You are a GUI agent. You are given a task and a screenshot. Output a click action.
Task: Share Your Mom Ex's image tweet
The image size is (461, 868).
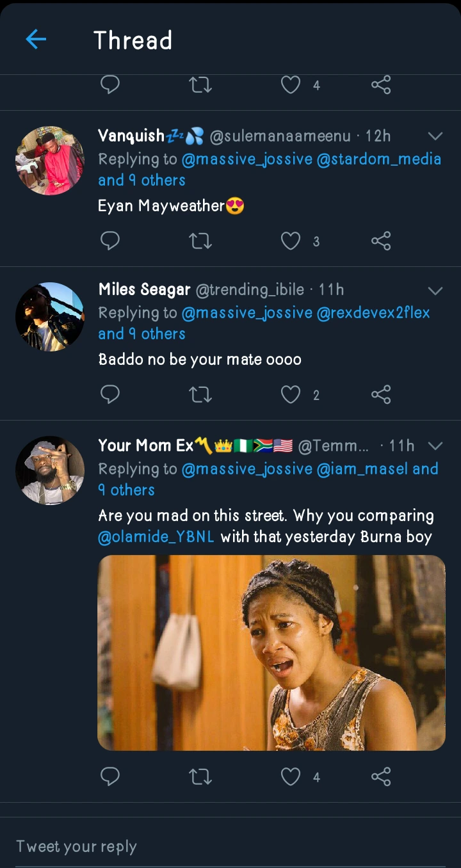(x=381, y=776)
